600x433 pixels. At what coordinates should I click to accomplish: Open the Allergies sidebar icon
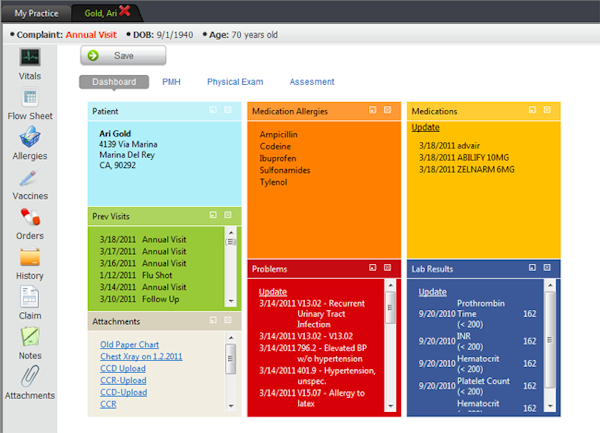point(30,137)
